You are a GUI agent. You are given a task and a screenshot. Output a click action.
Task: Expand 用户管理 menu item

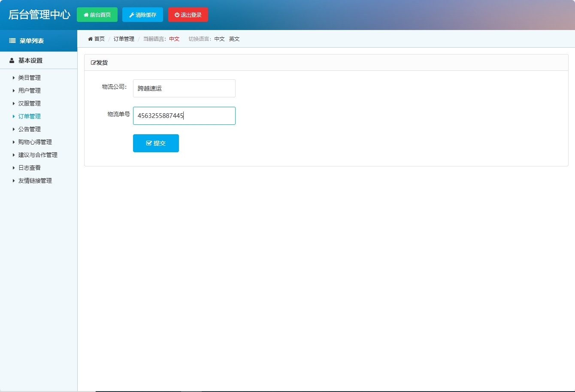30,90
